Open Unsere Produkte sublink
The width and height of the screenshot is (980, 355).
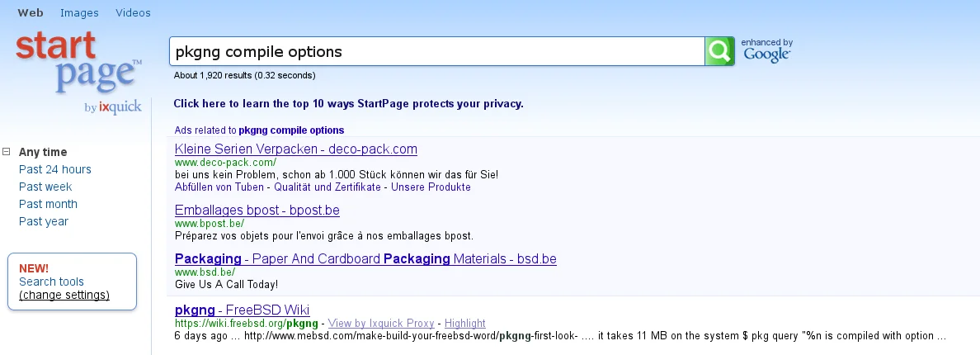coord(431,187)
